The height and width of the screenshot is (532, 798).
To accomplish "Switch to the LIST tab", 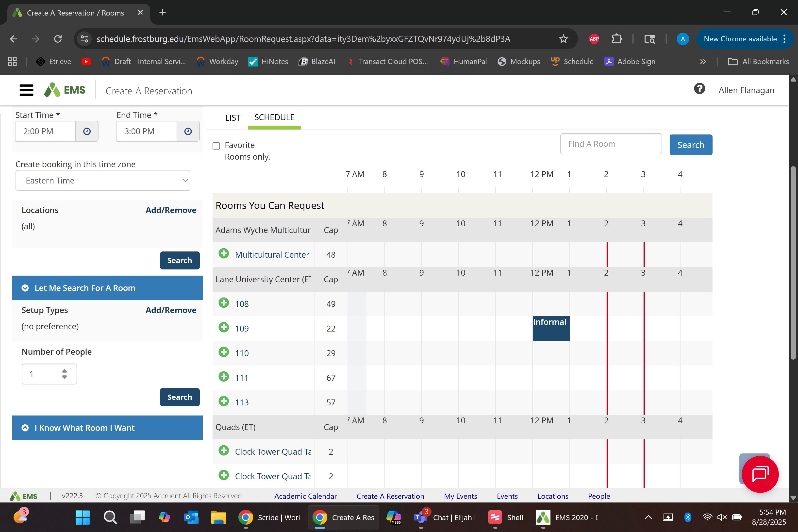I will pos(233,118).
